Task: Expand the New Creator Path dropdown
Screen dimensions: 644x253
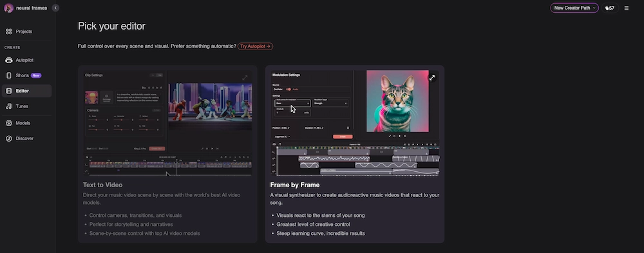Action: (x=574, y=8)
